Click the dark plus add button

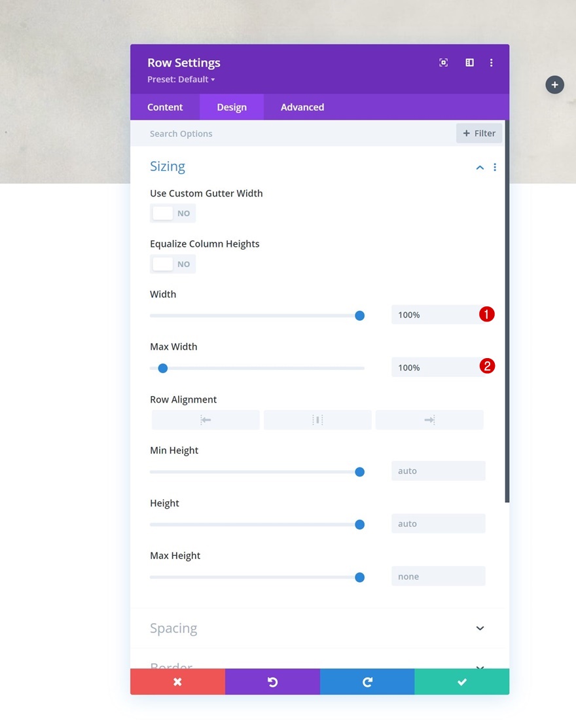(554, 85)
